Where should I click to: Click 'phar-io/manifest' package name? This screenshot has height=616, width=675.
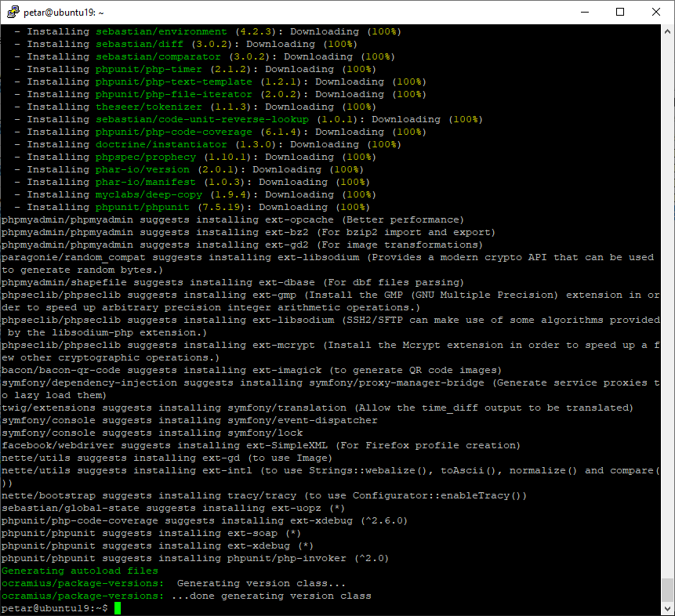[146, 182]
